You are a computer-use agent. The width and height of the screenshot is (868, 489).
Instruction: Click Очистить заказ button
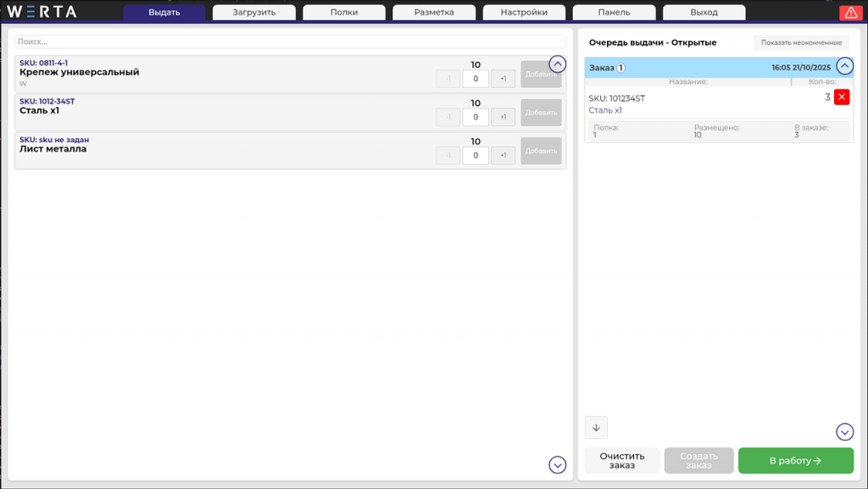[621, 460]
